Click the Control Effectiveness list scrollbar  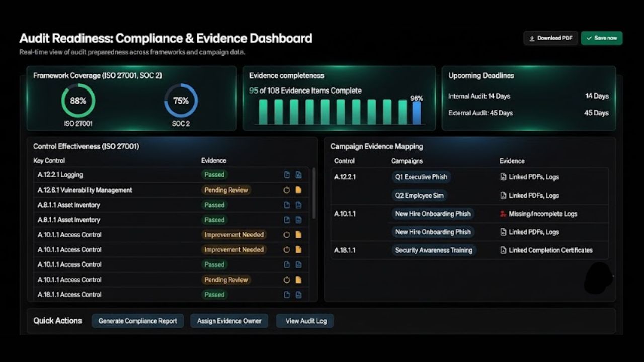pos(314,193)
